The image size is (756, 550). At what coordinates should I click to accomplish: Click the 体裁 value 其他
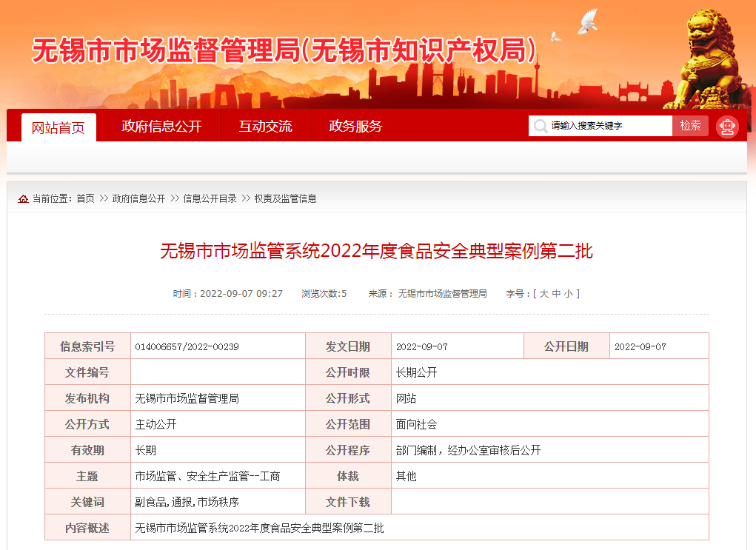(x=406, y=477)
